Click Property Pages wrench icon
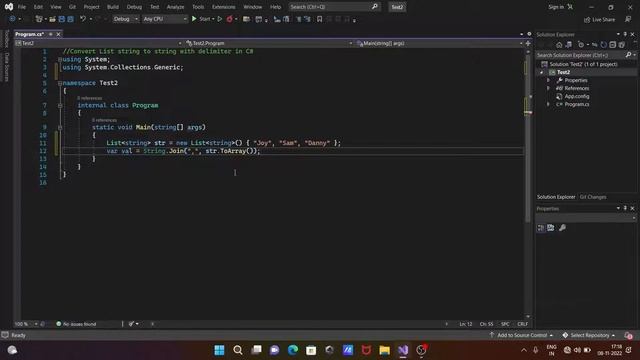640x360 pixels. pos(562,228)
